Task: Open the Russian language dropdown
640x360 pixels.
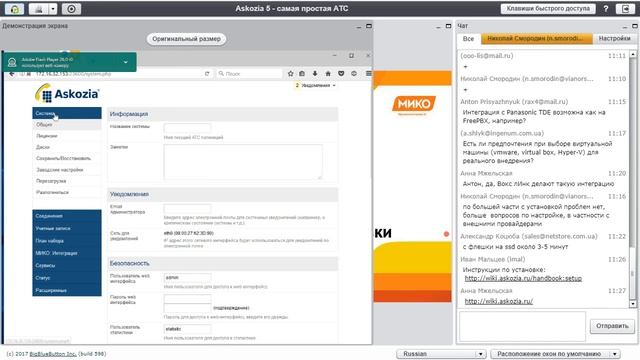Action: point(442,354)
